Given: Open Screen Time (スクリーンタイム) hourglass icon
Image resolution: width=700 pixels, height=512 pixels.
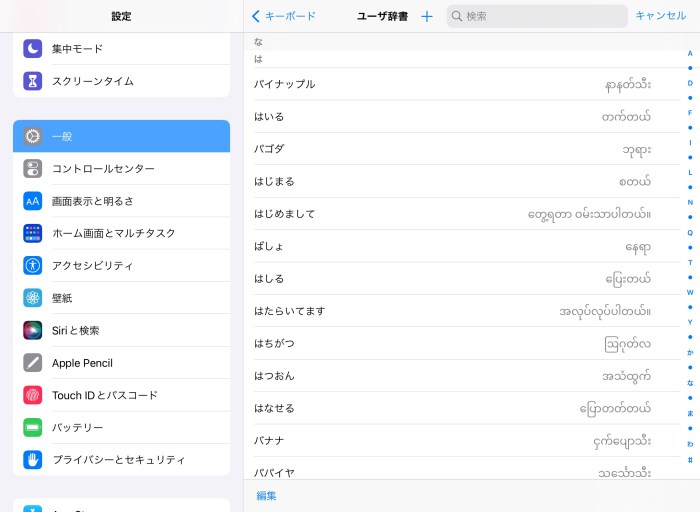Looking at the screenshot, I should [x=33, y=81].
